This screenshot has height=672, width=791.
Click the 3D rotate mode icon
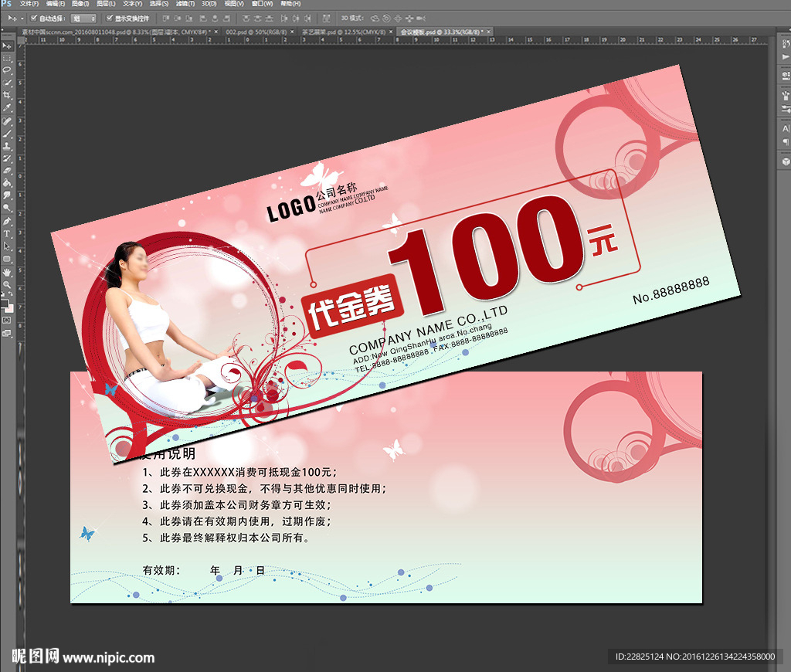tap(375, 19)
